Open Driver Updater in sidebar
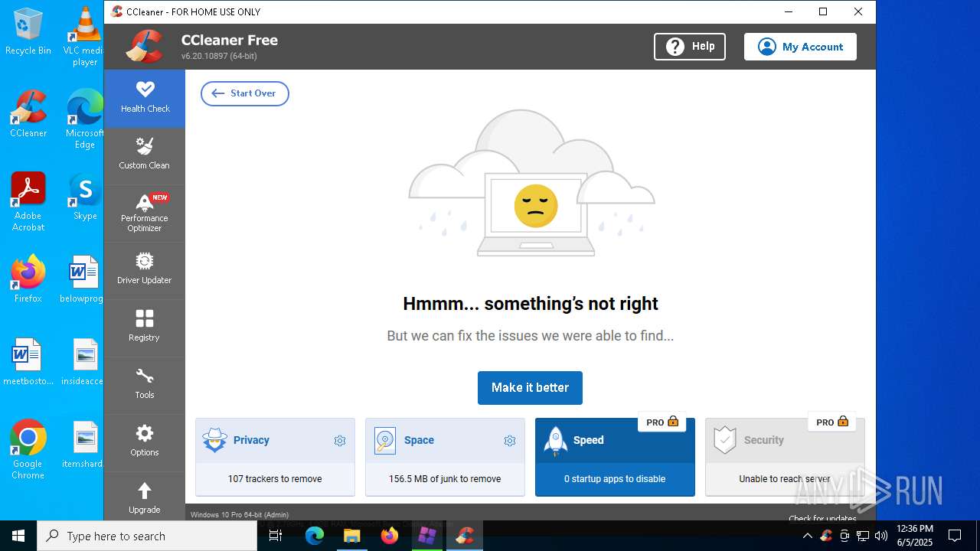The width and height of the screenshot is (980, 551). [145, 270]
